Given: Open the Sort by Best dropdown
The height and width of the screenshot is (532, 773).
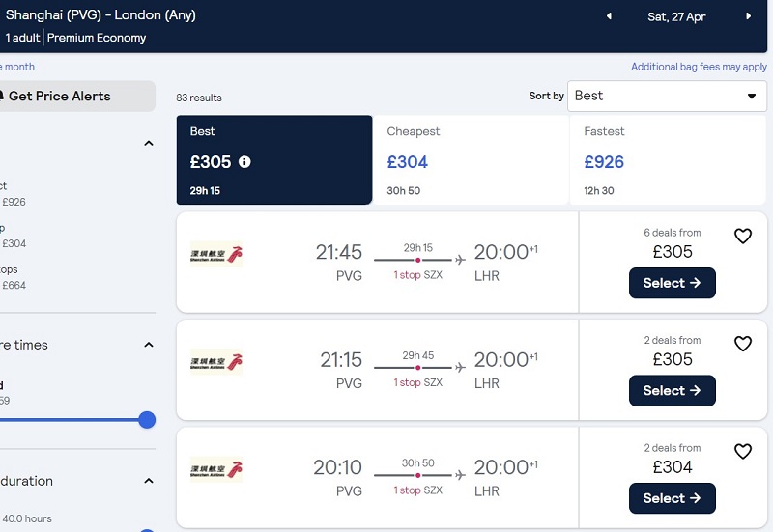Looking at the screenshot, I should click(x=667, y=96).
